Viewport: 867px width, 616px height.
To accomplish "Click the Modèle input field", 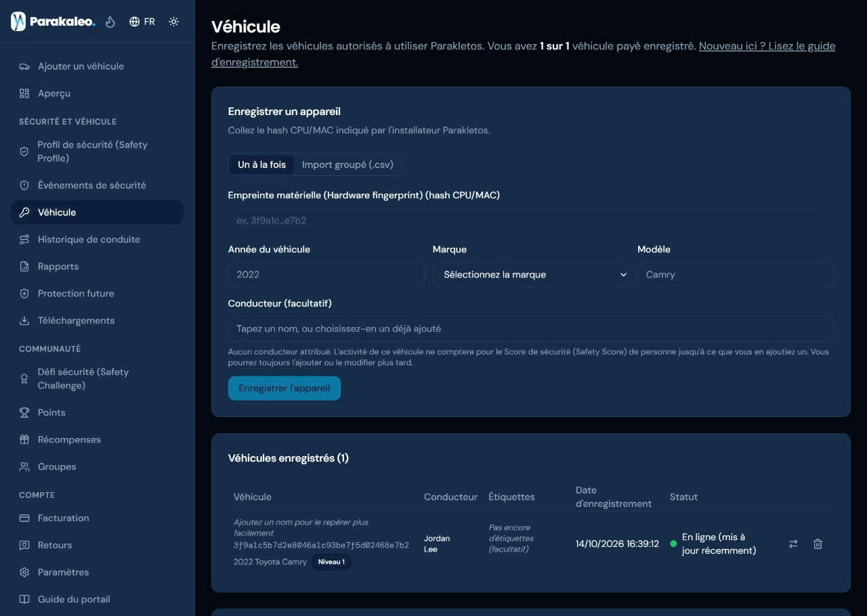I will (736, 275).
